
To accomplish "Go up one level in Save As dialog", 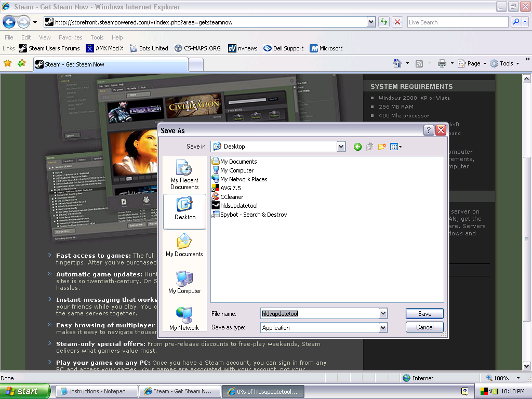I will [370, 147].
